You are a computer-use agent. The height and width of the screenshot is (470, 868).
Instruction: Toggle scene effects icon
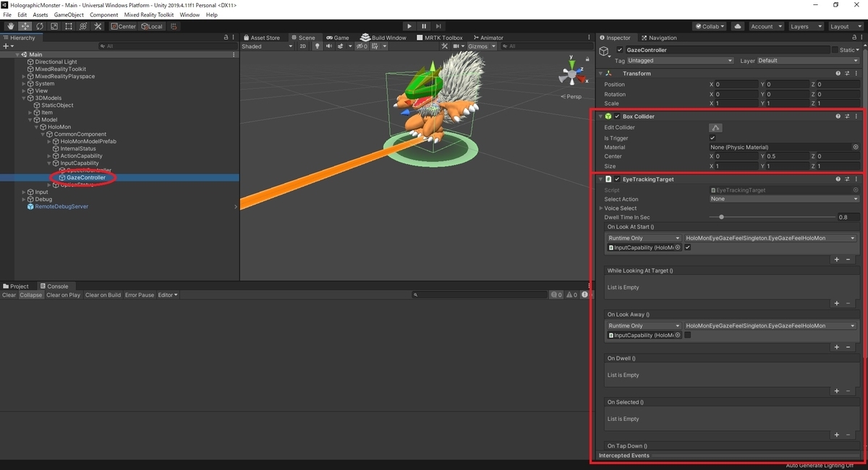(x=341, y=46)
